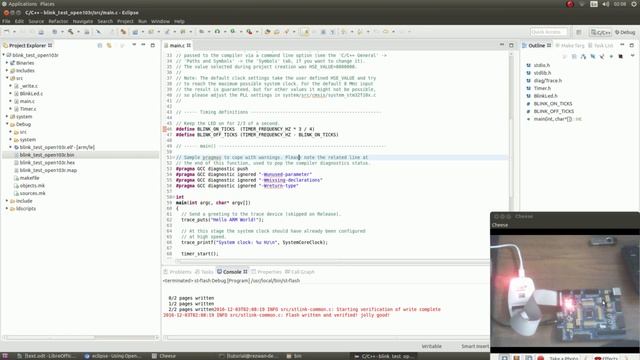Screen dimensions: 640x360
Task: Click the Quick Access input field
Action: pyautogui.click(x=549, y=32)
